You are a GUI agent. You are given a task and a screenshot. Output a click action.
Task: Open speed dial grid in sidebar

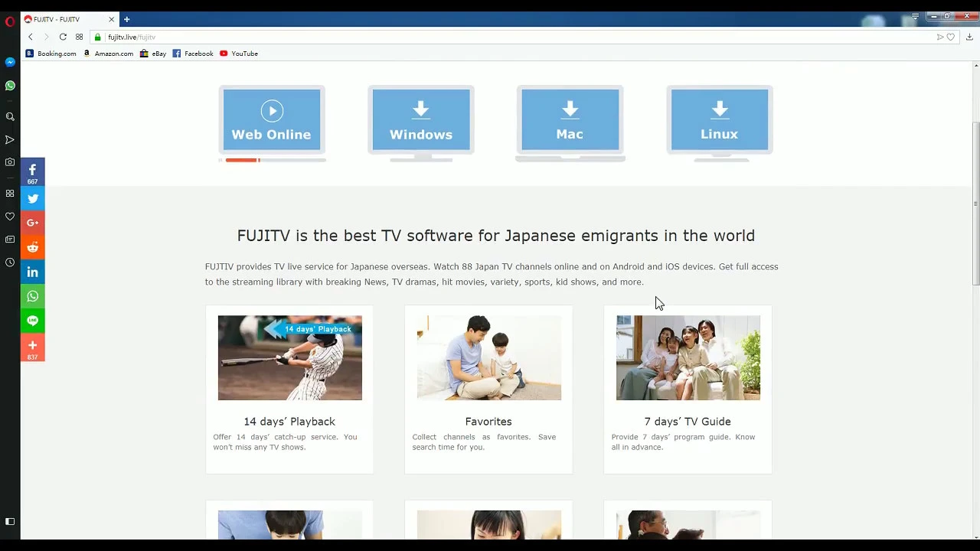[x=10, y=194]
